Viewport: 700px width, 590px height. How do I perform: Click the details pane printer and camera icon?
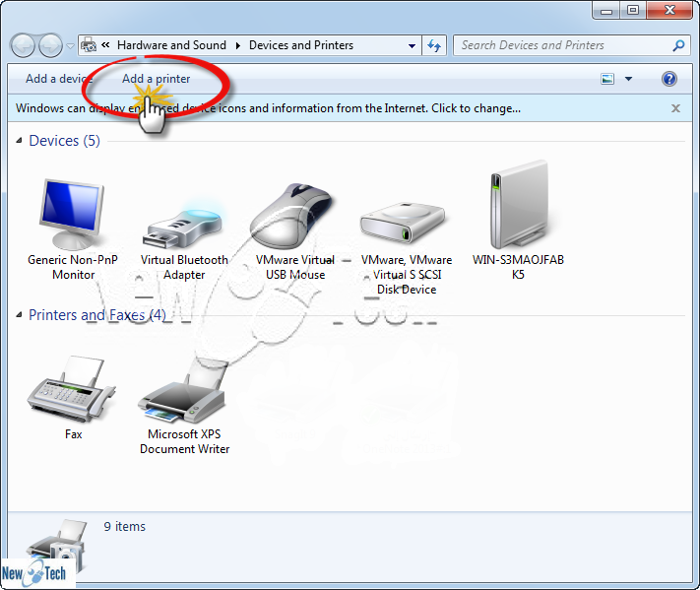pos(57,547)
